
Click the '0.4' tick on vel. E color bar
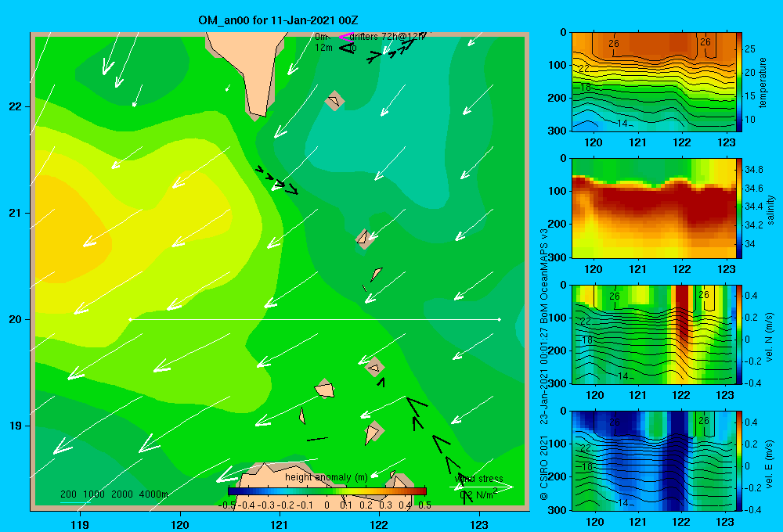[751, 422]
